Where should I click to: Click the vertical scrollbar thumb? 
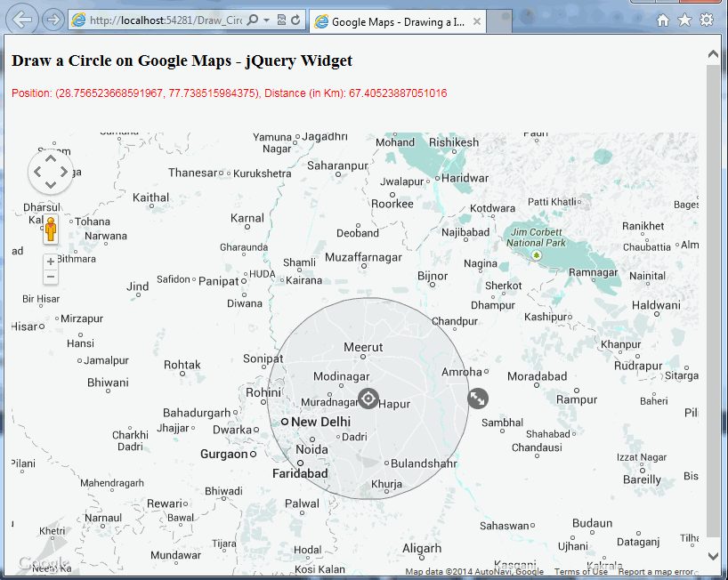click(x=713, y=301)
